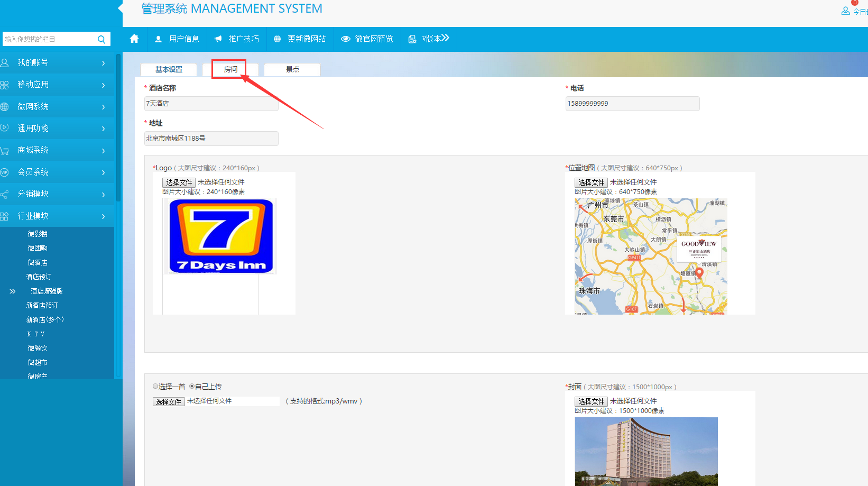
Task: Select the 自己上传 radio button
Action: [x=192, y=387]
